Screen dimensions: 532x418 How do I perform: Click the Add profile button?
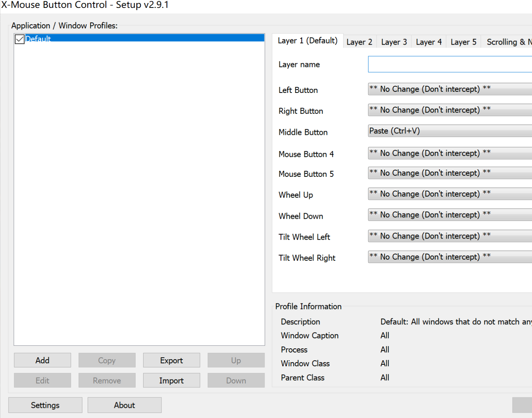(42, 360)
